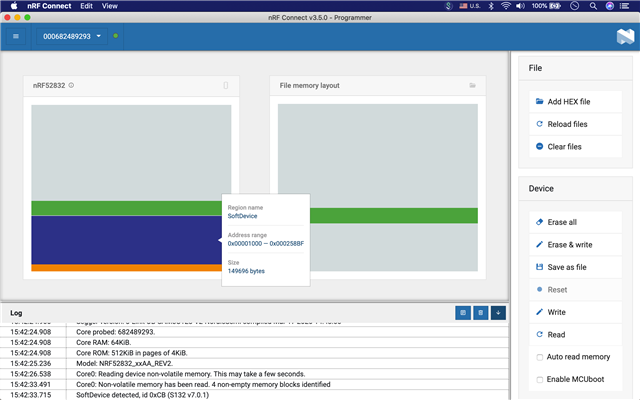Open the Apple menu
The width and height of the screenshot is (640, 400).
pyautogui.click(x=14, y=6)
